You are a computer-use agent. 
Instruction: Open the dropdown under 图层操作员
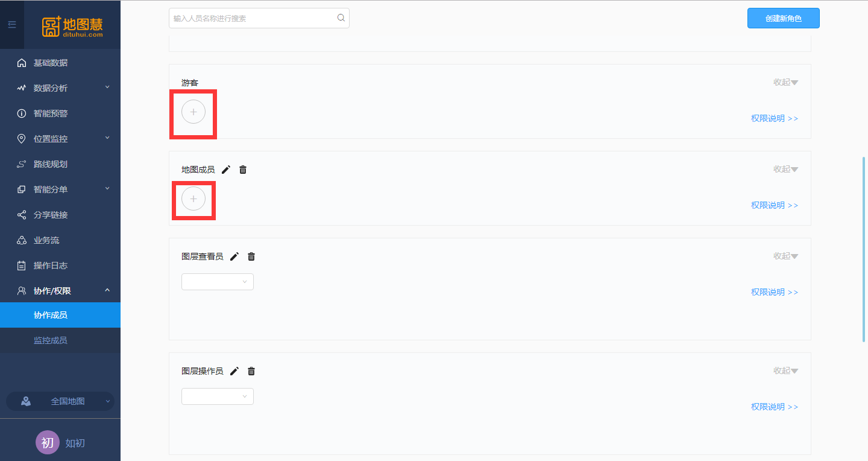[x=218, y=396]
